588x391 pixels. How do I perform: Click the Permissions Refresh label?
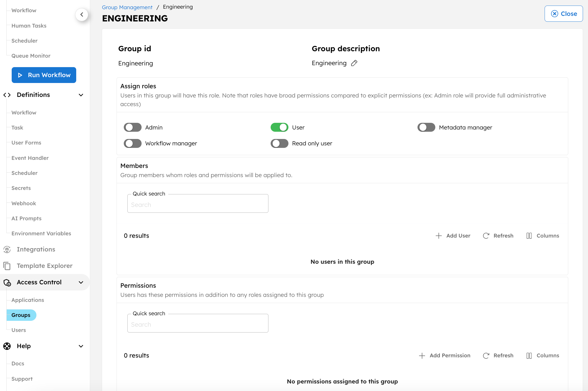coord(503,356)
